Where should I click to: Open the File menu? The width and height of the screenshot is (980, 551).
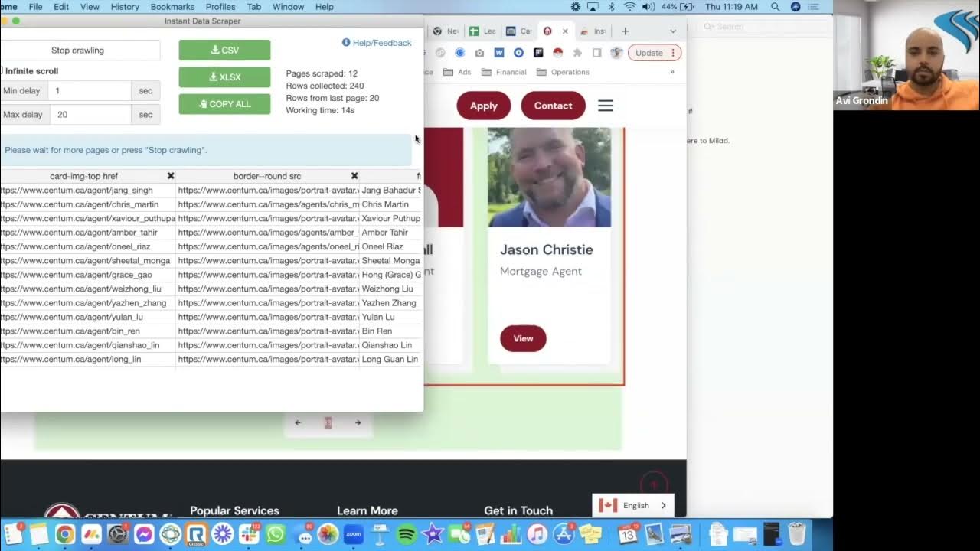(x=36, y=7)
